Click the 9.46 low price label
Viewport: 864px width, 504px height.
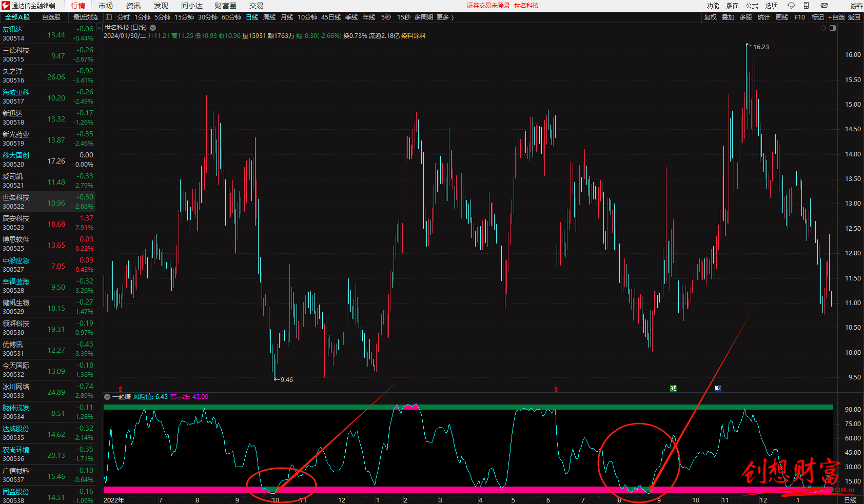287,380
